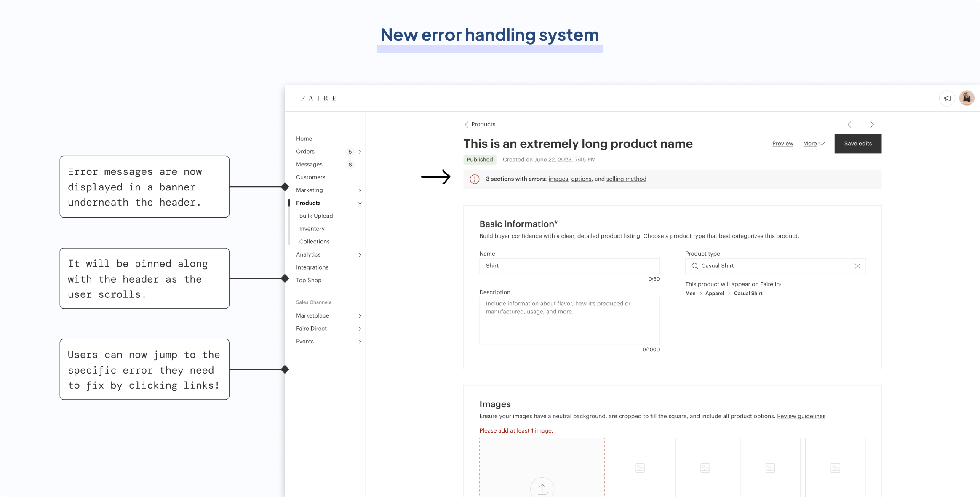Click the Description text area
980x497 pixels.
[x=569, y=321]
